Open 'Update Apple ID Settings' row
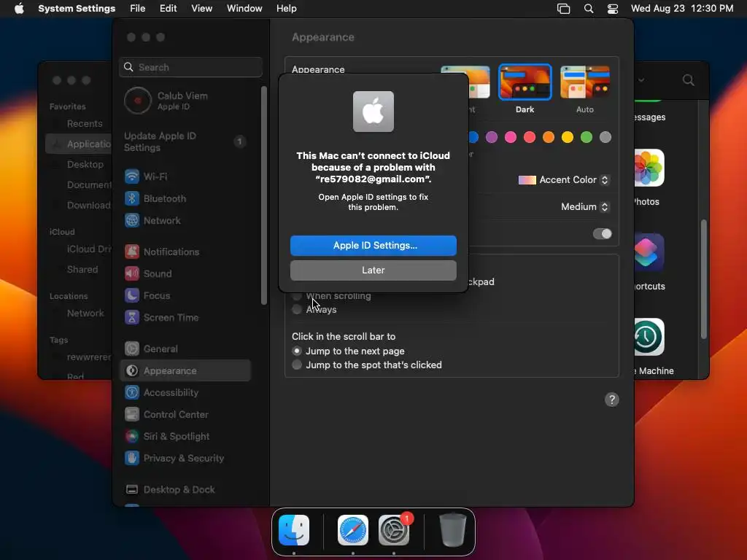 click(186, 142)
